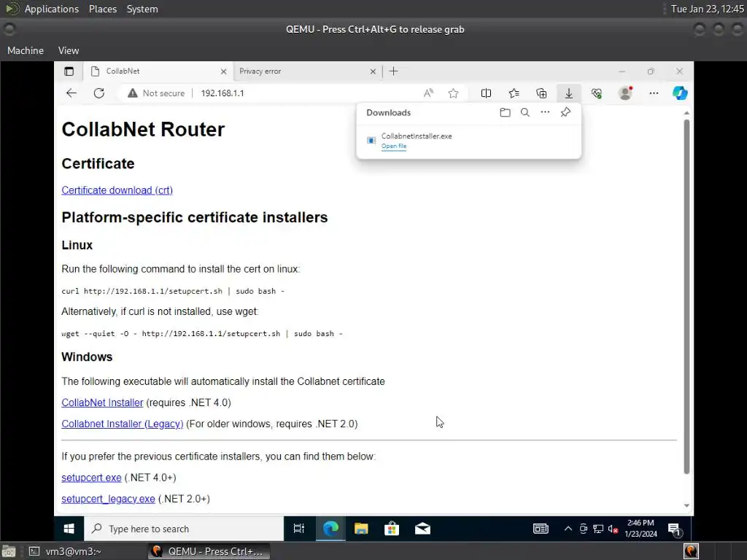
Task: Open downloads folder from Downloads panel
Action: (x=505, y=112)
